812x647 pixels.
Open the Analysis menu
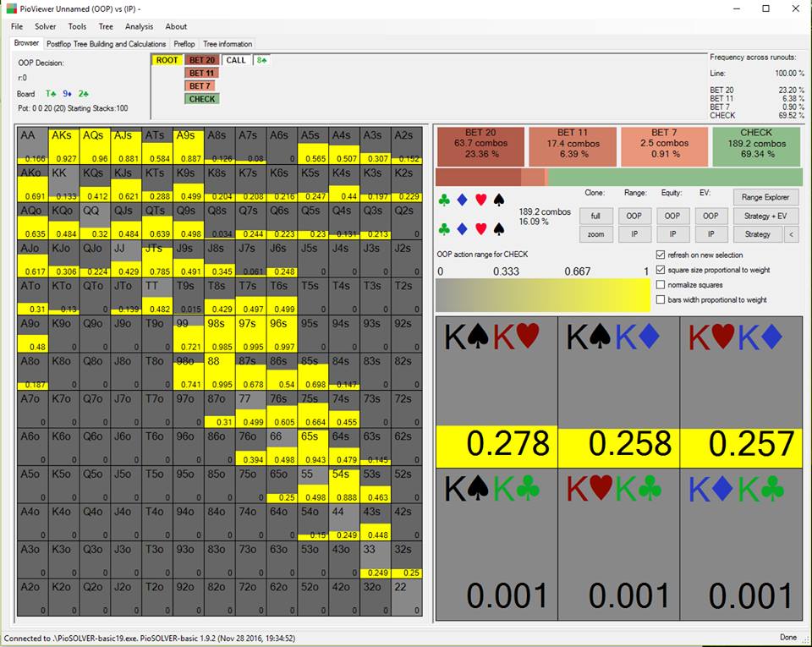click(x=139, y=26)
